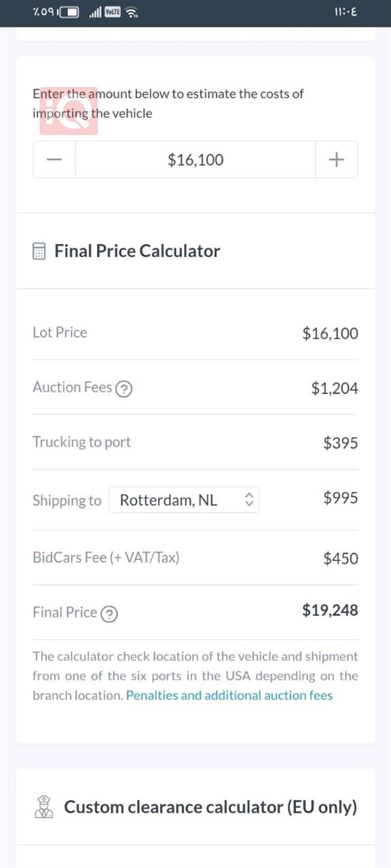The width and height of the screenshot is (391, 868).
Task: Click the customs officer icon
Action: tap(44, 807)
